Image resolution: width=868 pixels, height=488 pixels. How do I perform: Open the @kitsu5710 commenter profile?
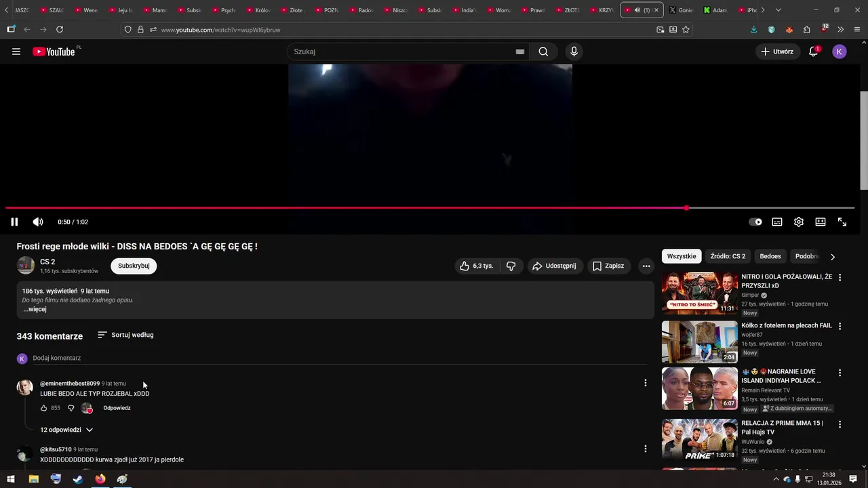[56, 449]
